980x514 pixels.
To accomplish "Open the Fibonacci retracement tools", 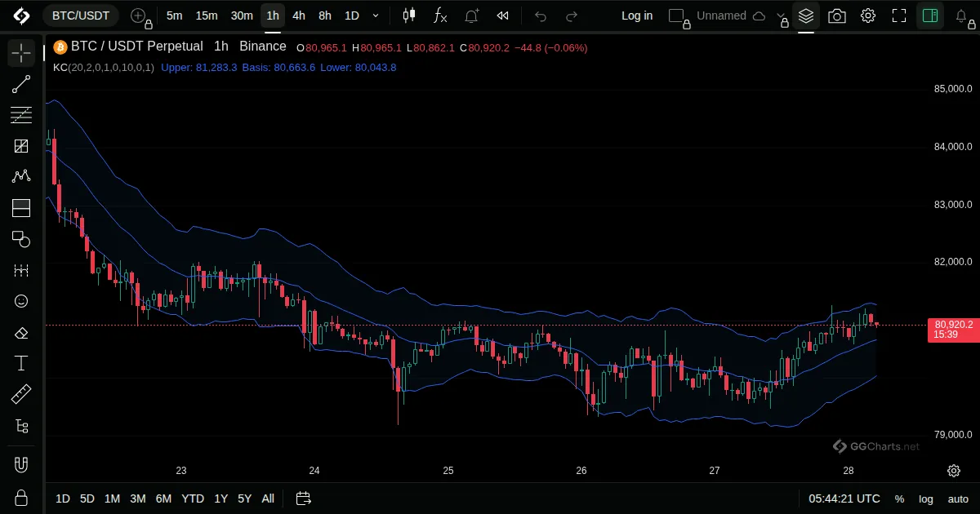I will point(21,115).
